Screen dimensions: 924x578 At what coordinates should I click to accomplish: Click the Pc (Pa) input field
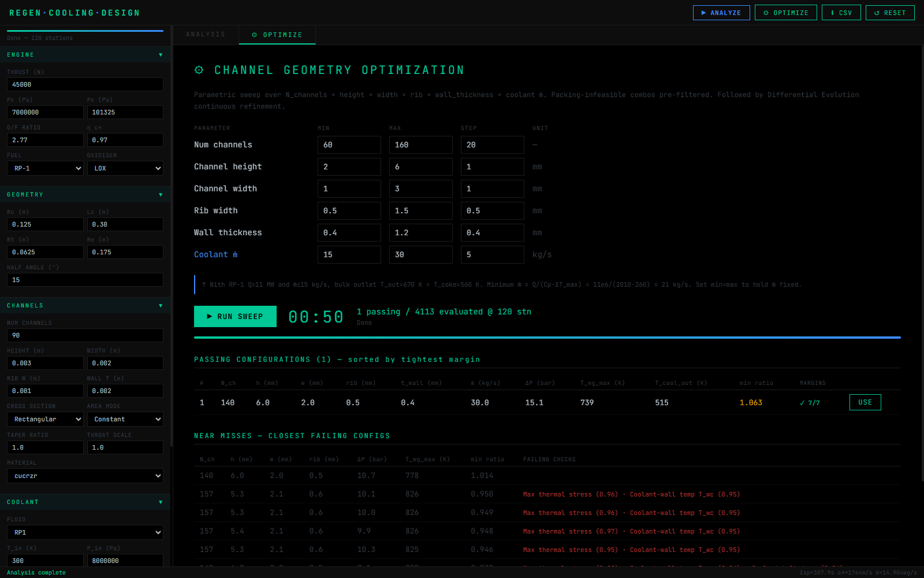(45, 112)
